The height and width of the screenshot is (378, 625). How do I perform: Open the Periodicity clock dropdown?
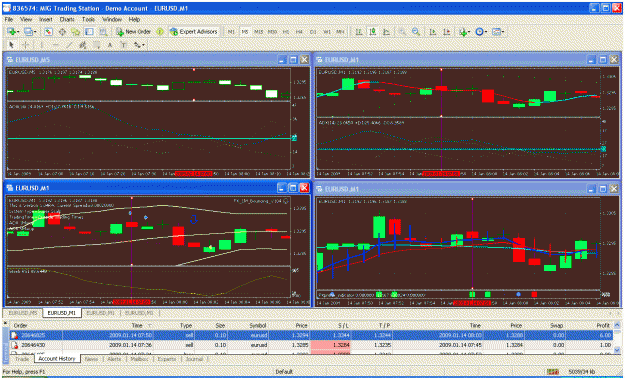coord(482,32)
